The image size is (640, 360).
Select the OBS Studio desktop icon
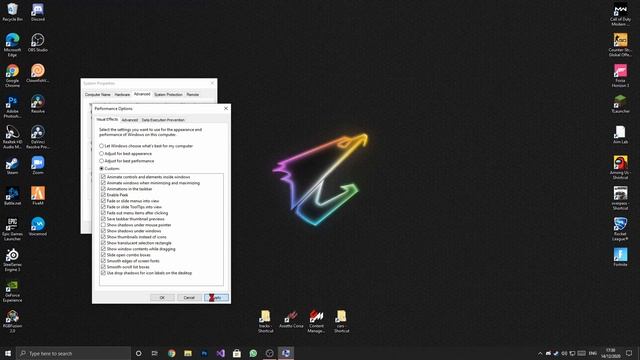[38, 42]
